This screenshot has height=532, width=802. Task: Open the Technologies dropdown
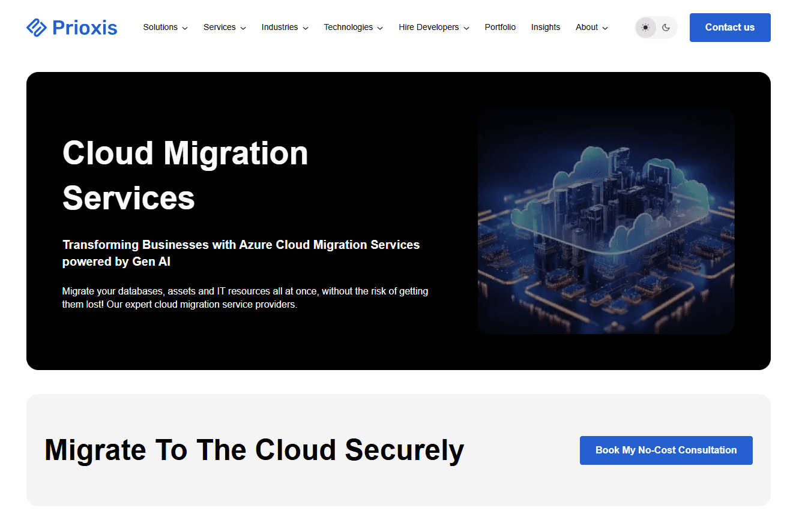point(353,28)
